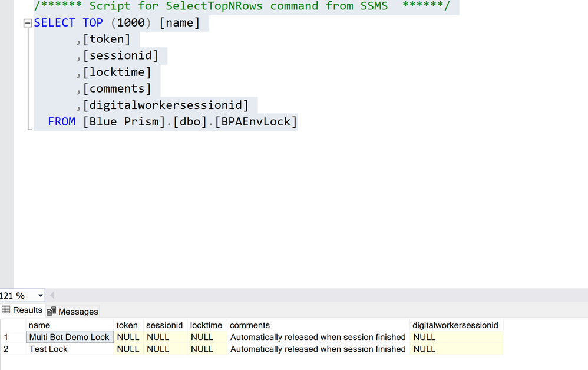This screenshot has height=370, width=588.
Task: Place cursor on [digitalworkersessionid] in the query
Action: [166, 105]
